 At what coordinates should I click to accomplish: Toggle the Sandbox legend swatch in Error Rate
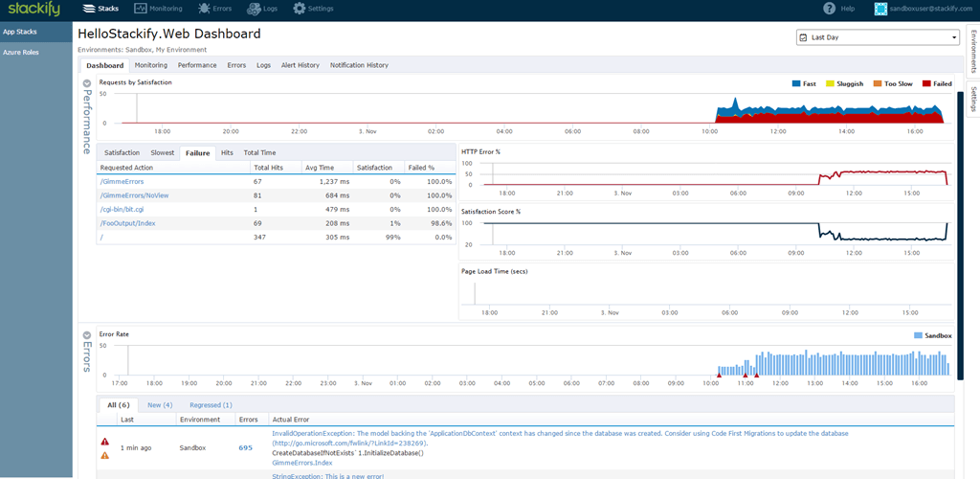coord(918,336)
